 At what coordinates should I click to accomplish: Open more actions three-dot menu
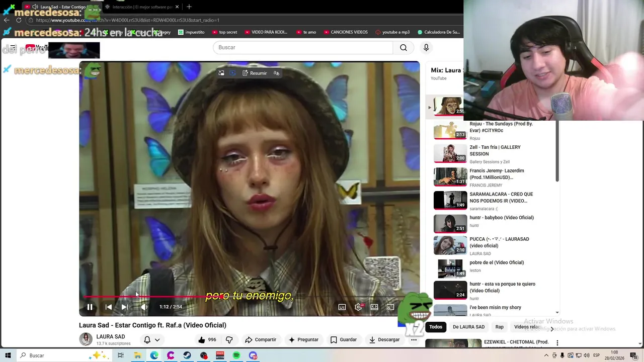[414, 340]
